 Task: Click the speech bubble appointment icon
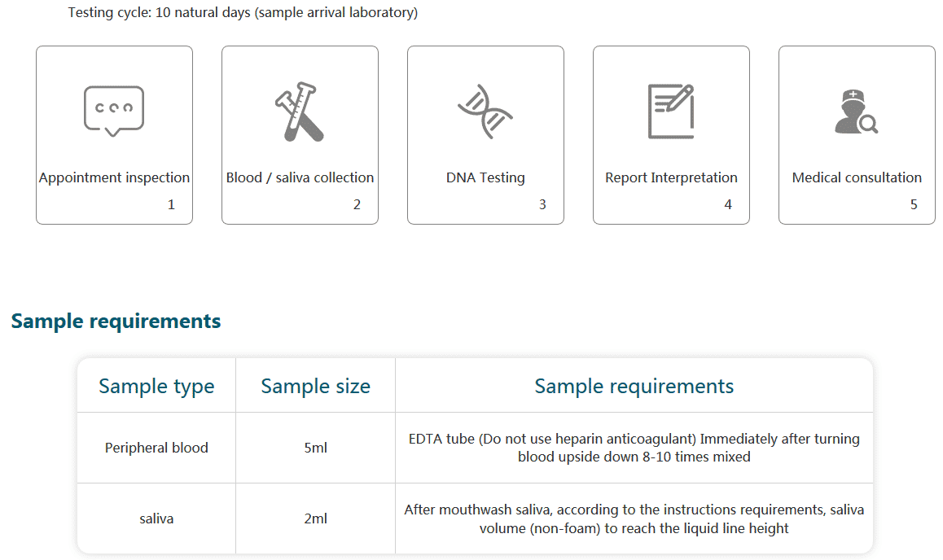tap(114, 112)
